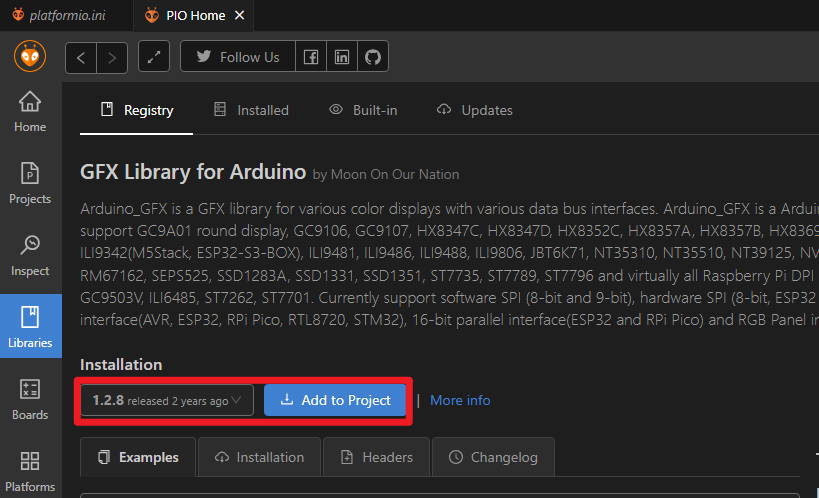Switch to the Registry tab

coord(136,110)
